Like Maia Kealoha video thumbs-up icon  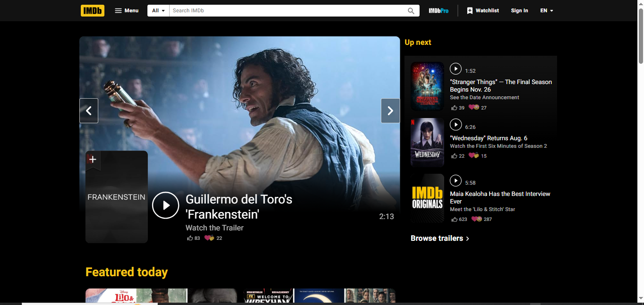pos(454,219)
